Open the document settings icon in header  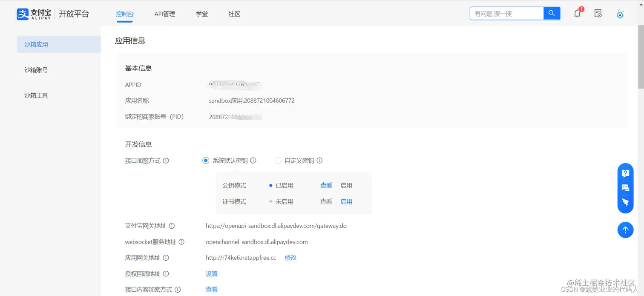pos(598,14)
